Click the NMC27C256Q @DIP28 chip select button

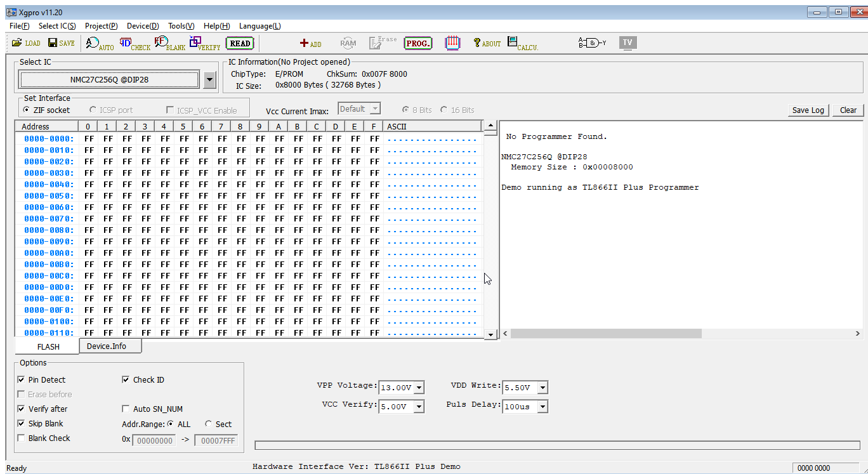tap(110, 79)
